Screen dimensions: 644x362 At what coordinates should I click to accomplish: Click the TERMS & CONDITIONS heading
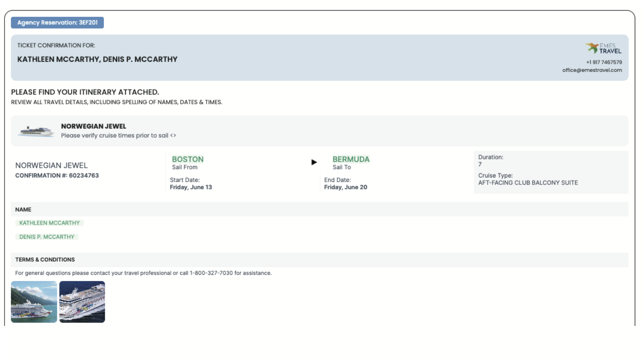[45, 260]
